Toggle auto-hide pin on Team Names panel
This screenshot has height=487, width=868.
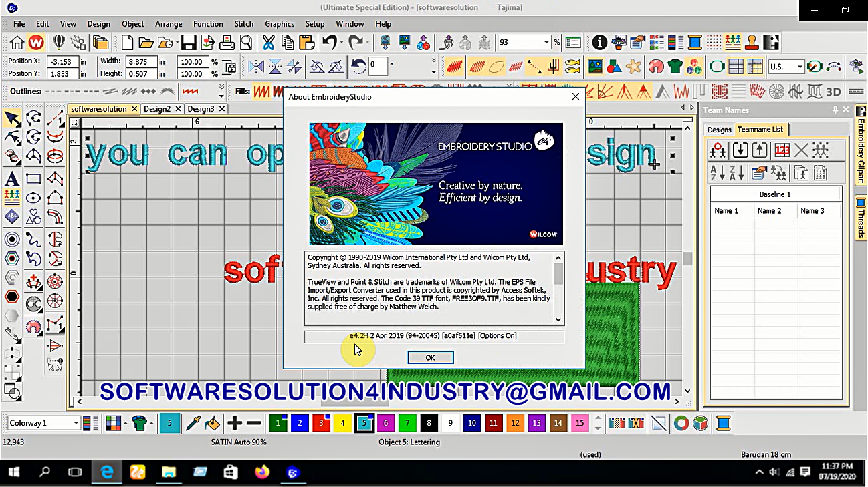click(836, 110)
